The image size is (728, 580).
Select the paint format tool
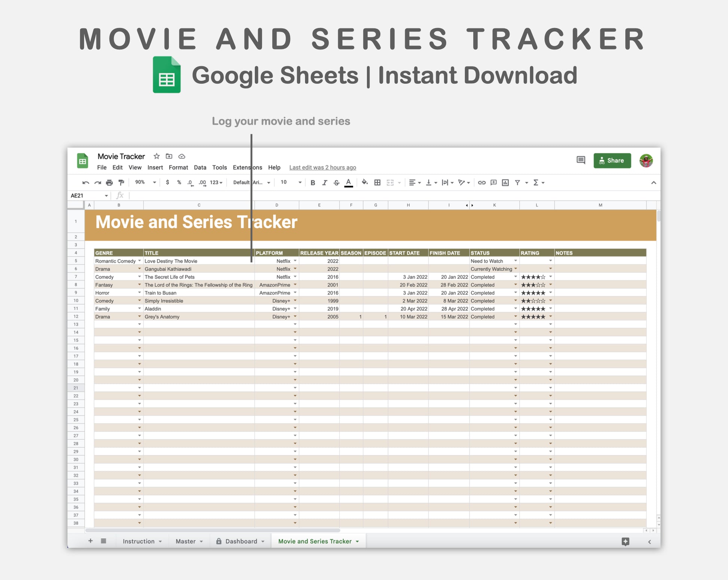pyautogui.click(x=121, y=182)
